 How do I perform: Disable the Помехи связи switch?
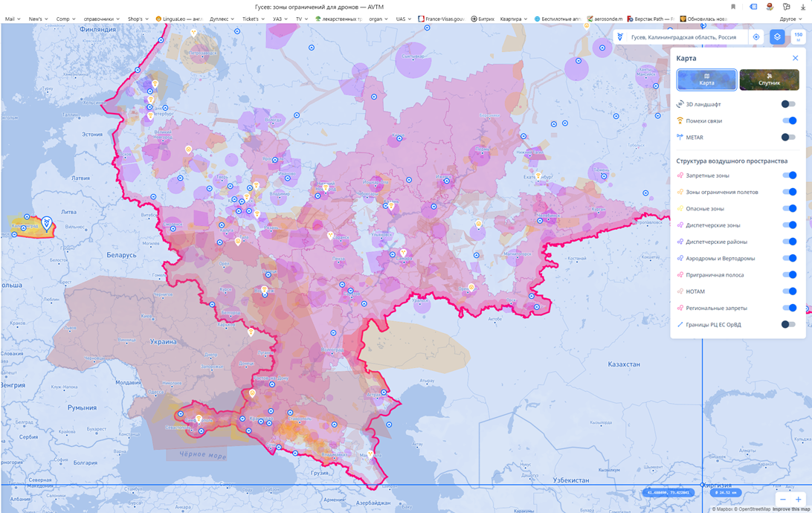(789, 120)
